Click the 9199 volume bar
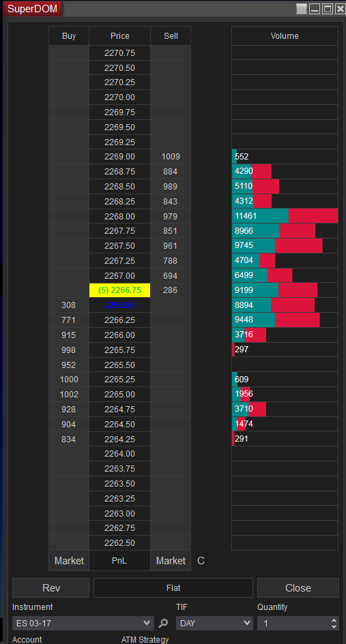The height and width of the screenshot is (644, 346). tap(275, 290)
